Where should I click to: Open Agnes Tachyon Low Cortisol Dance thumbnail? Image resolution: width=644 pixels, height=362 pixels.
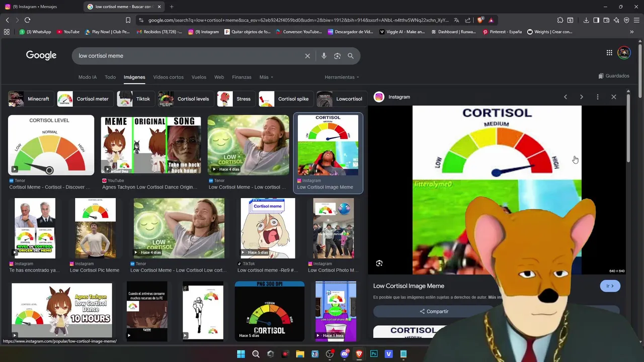coord(151,145)
